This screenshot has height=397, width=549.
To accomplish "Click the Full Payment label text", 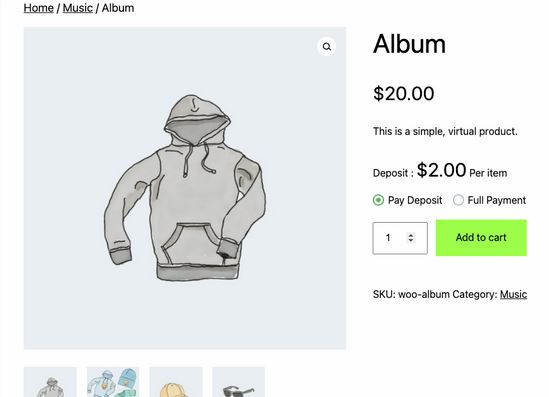I will (x=497, y=200).
